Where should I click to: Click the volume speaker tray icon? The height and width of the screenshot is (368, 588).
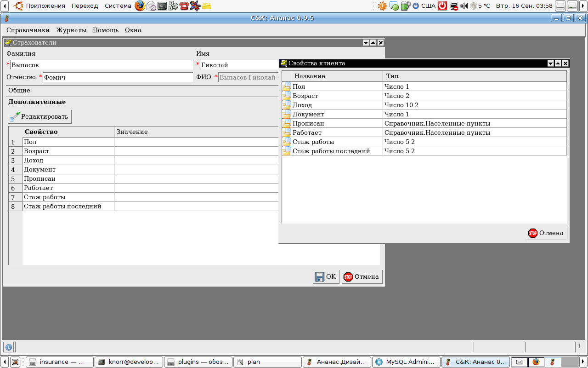click(x=464, y=6)
